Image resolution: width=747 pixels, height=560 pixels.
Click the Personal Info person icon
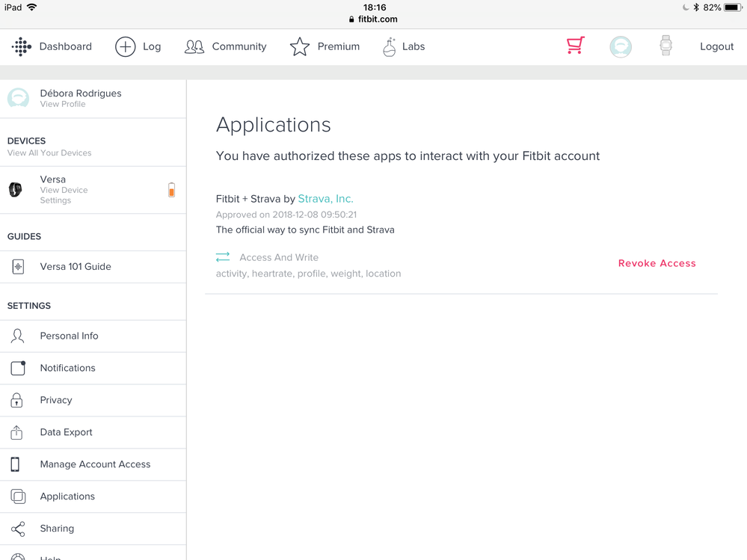pyautogui.click(x=17, y=336)
